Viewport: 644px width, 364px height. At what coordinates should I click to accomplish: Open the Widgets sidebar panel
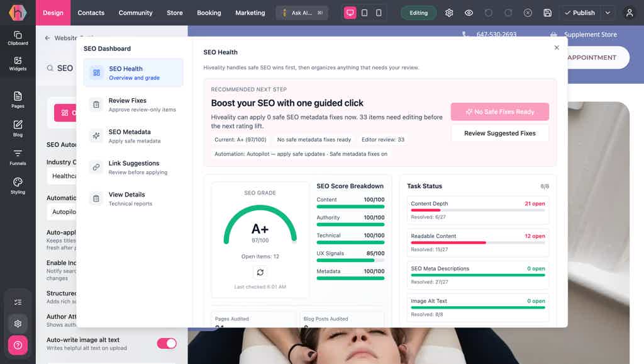click(18, 64)
